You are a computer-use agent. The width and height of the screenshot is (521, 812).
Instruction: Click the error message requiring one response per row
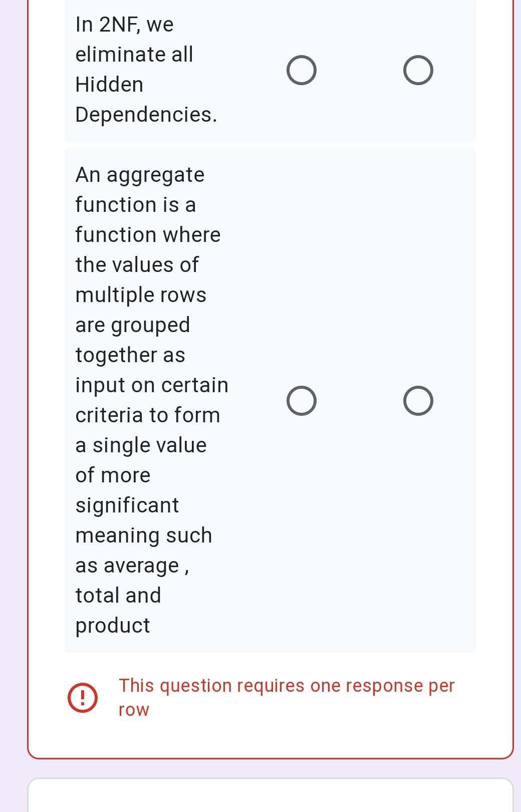pyautogui.click(x=286, y=696)
